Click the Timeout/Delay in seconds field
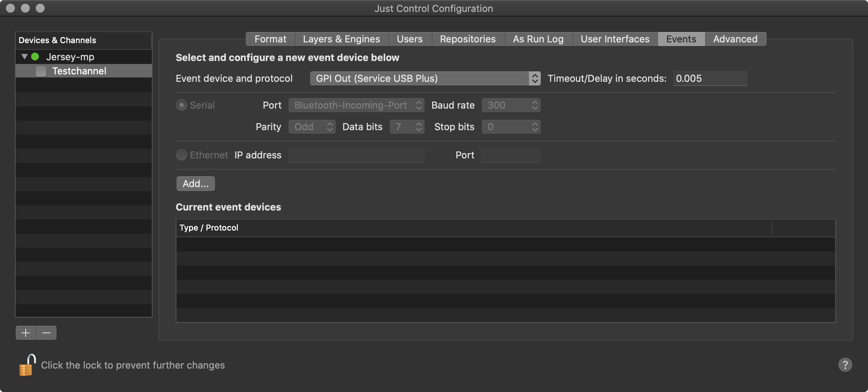Image resolution: width=868 pixels, height=392 pixels. (x=710, y=78)
